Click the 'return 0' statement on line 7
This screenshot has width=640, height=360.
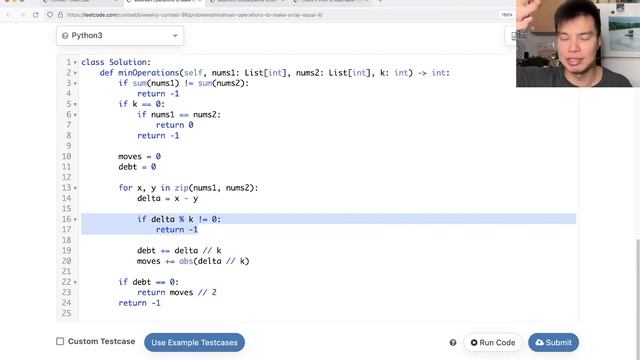coord(174,125)
